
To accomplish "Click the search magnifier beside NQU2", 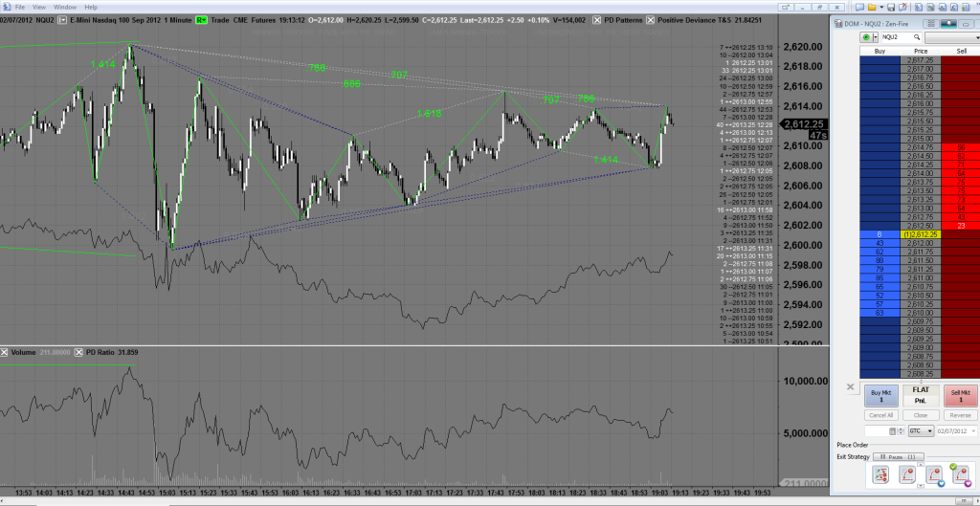I will [916, 36].
